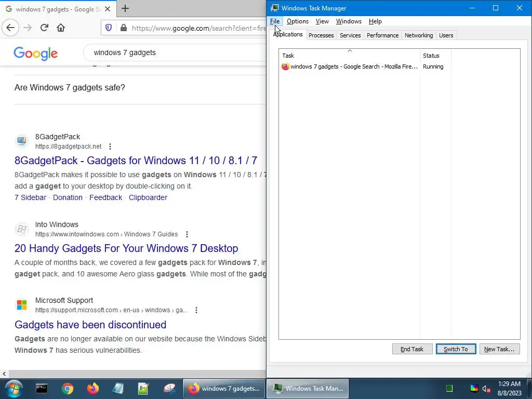Open '20 Handy Gadgets For Your Windows 7 Desktop'
Screen dimensions: 532x399
tap(126, 248)
